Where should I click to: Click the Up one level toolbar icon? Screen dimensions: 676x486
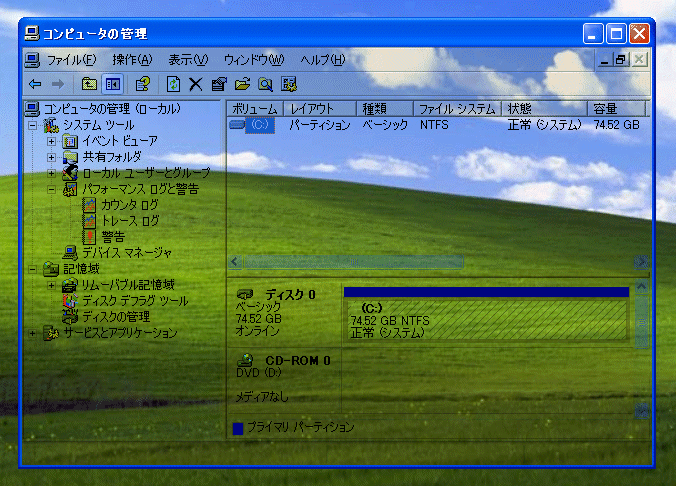pyautogui.click(x=89, y=84)
